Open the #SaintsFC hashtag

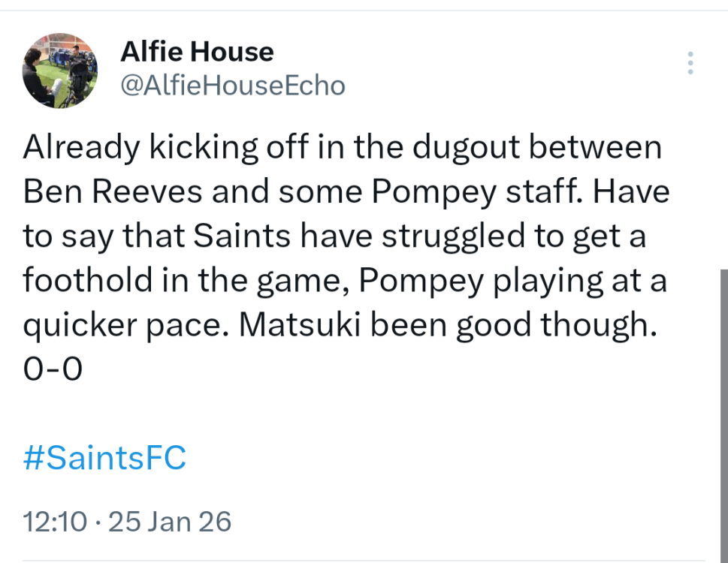(104, 458)
